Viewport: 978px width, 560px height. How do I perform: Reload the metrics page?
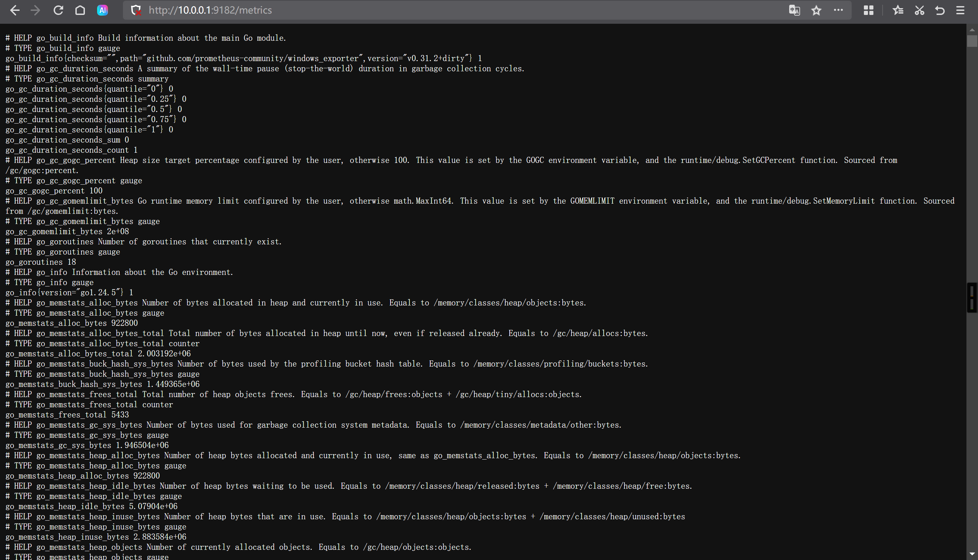(58, 11)
